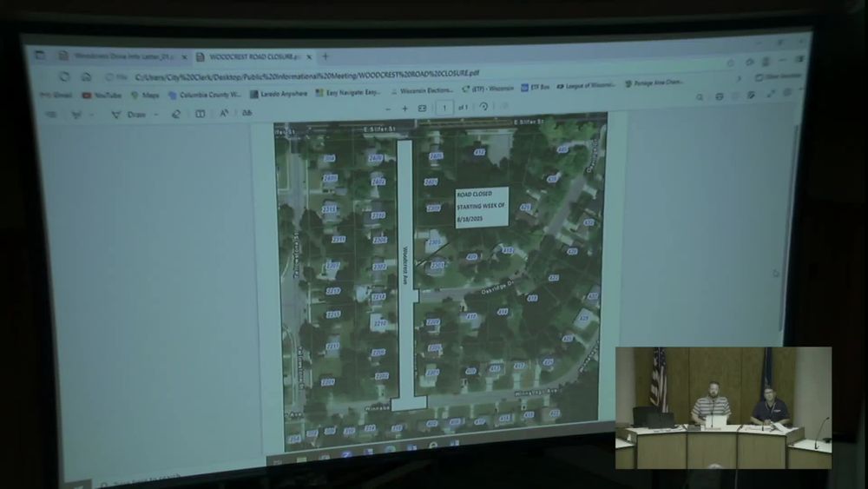Toggle the PDF page view layout
Image resolution: width=868 pixels, height=489 pixels.
point(201,114)
